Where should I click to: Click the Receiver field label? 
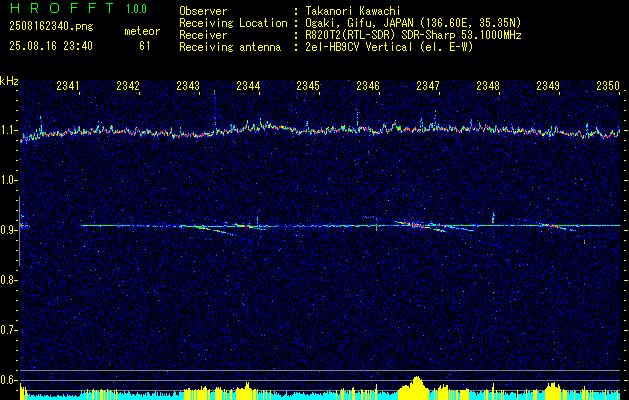[x=203, y=35]
